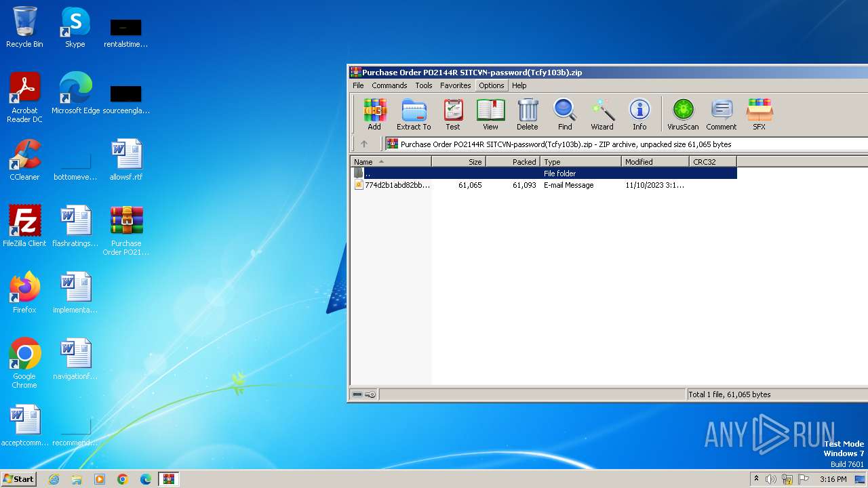Open the Favorites menu
The height and width of the screenshot is (488, 868).
(456, 85)
